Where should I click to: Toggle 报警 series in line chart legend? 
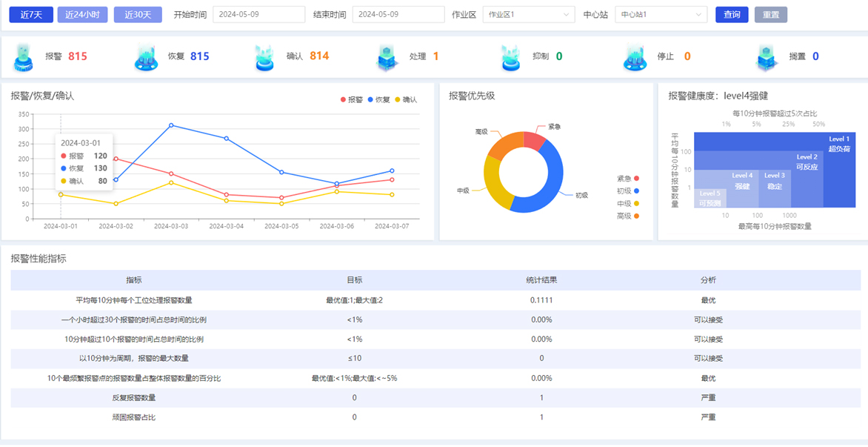(x=352, y=99)
